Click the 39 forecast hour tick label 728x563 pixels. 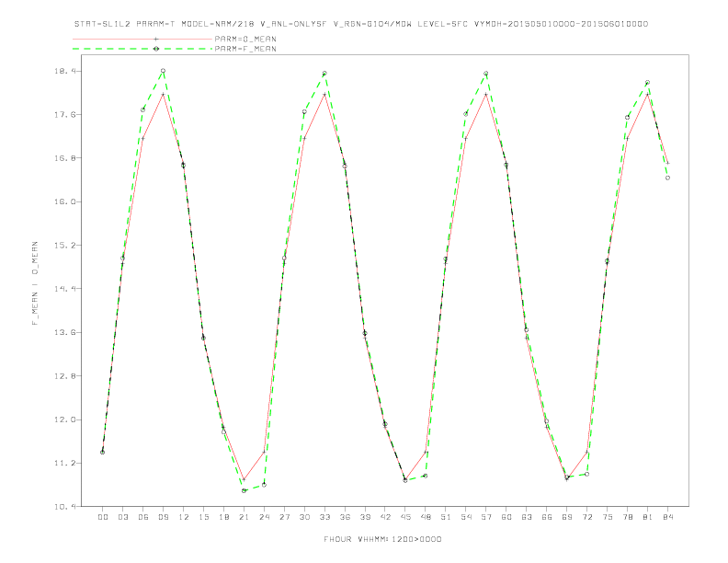(x=365, y=517)
